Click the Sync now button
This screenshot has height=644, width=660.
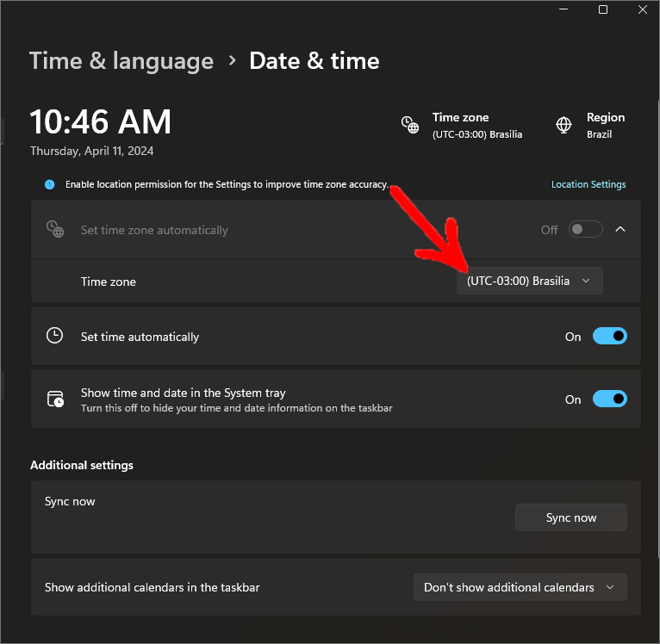[570, 517]
